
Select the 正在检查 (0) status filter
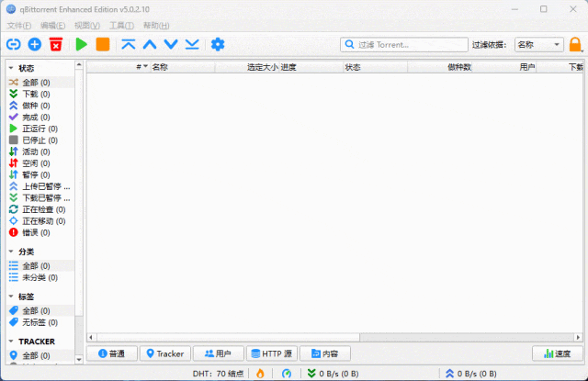click(x=40, y=209)
